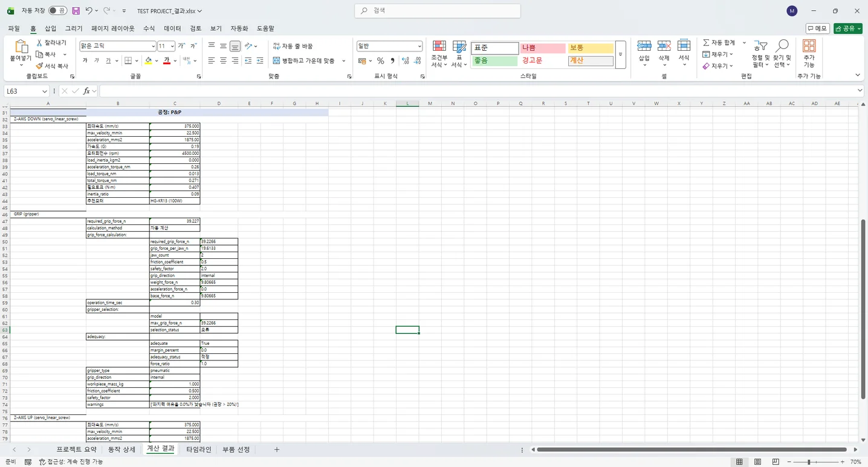
Task: Apply the yellow fill color bucket
Action: [x=148, y=60]
